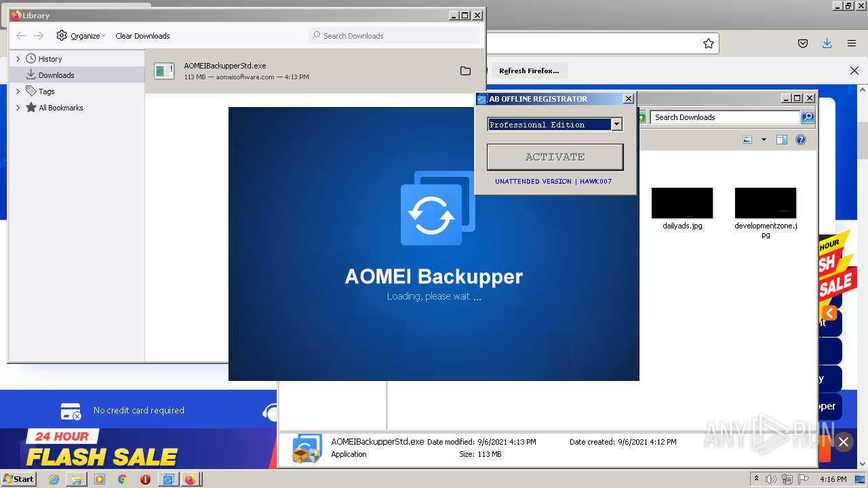Click AOMEIBackupperStd.exe download entry name
868x488 pixels.
(x=225, y=66)
